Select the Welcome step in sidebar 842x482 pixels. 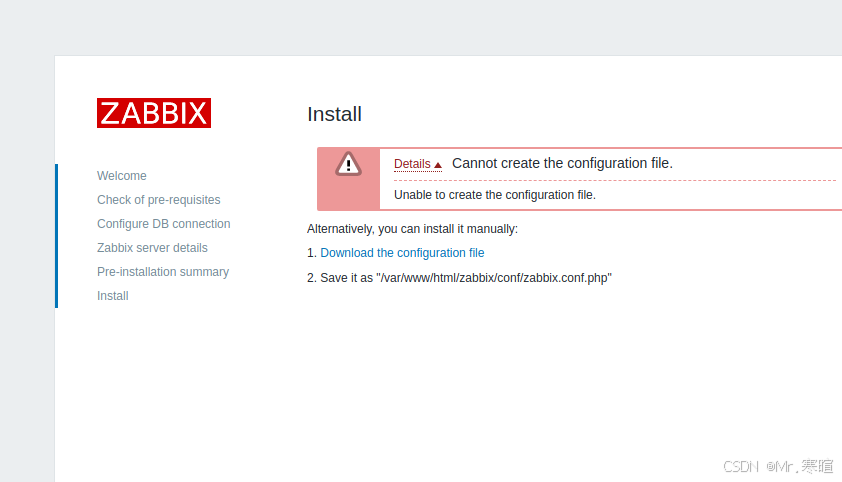[x=122, y=176]
